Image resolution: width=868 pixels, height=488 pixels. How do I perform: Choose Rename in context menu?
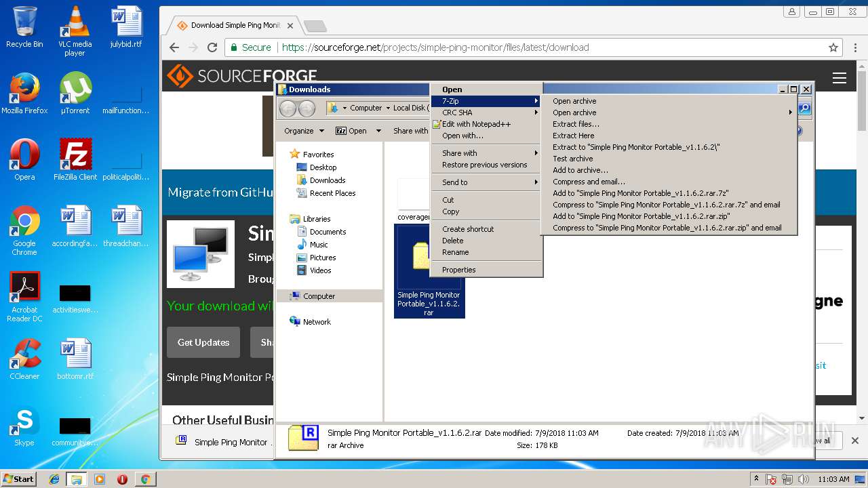(x=486, y=252)
